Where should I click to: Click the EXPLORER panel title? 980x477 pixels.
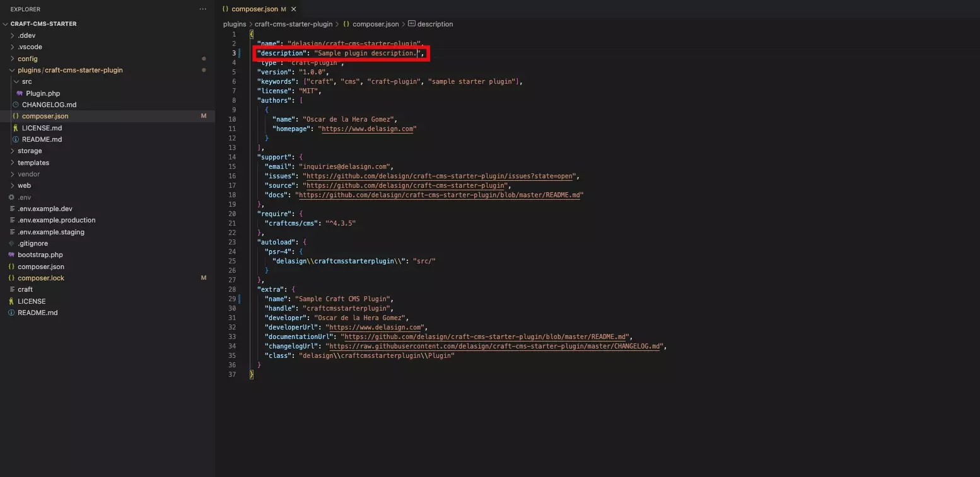pos(25,9)
